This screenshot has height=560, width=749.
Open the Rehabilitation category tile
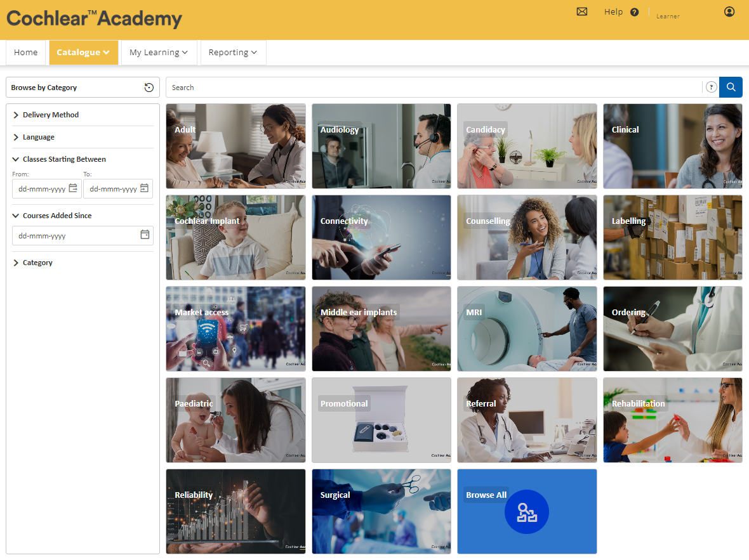(x=673, y=420)
